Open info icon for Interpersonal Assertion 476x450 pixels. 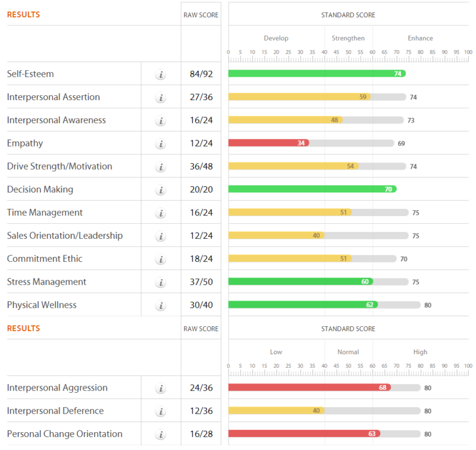click(161, 98)
